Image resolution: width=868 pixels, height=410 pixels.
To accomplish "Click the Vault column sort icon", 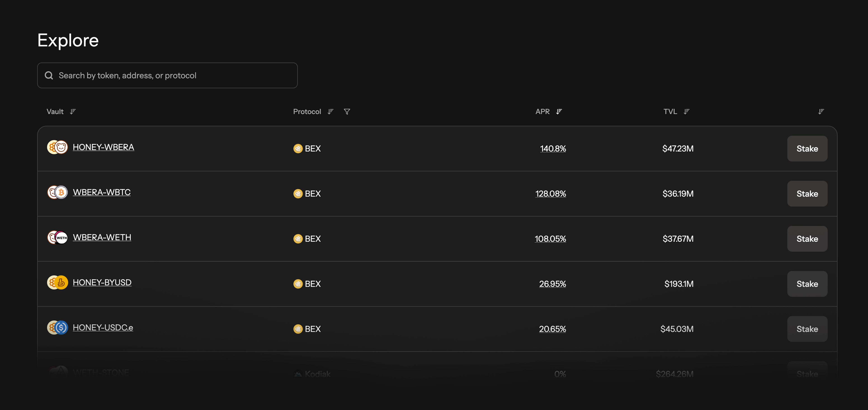I will tap(73, 112).
